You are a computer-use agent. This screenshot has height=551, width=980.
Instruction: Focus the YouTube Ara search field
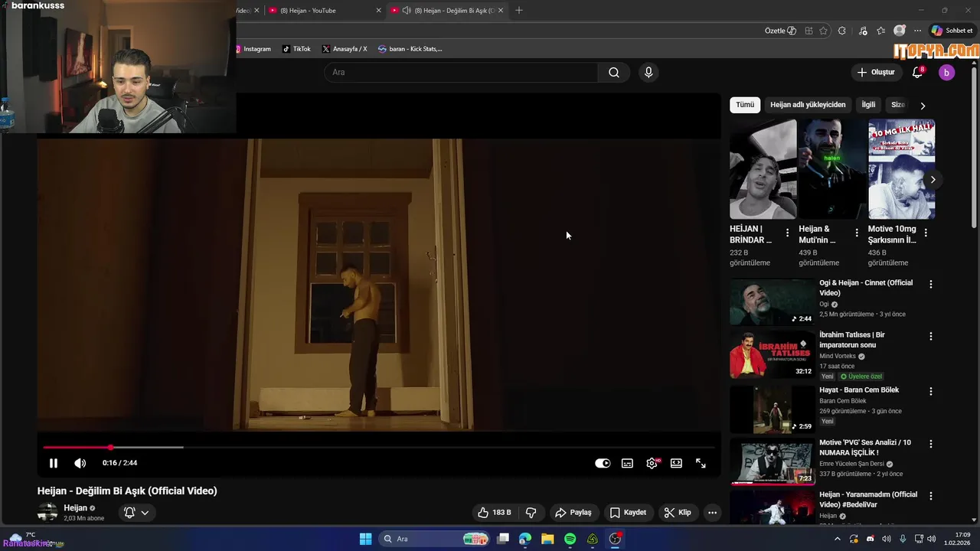click(x=461, y=72)
